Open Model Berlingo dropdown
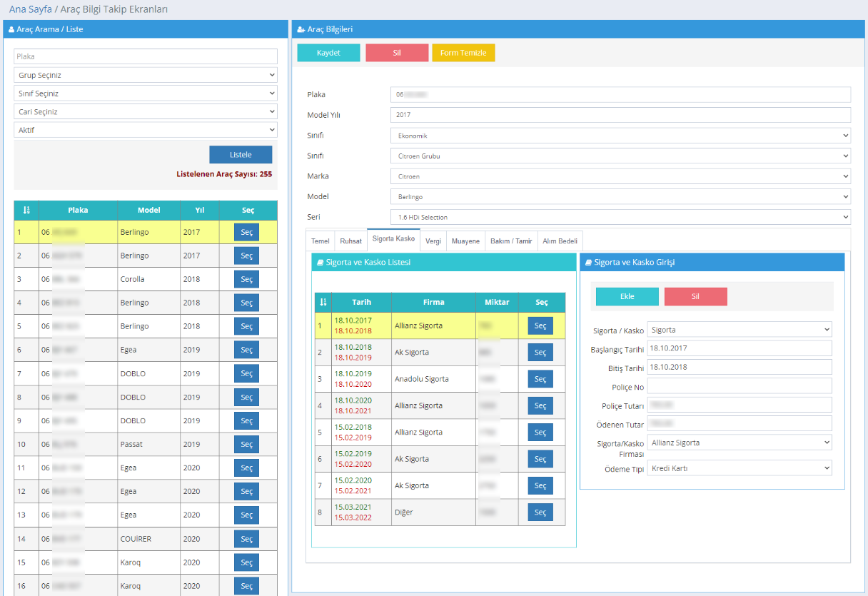Image resolution: width=868 pixels, height=596 pixels. coord(620,196)
